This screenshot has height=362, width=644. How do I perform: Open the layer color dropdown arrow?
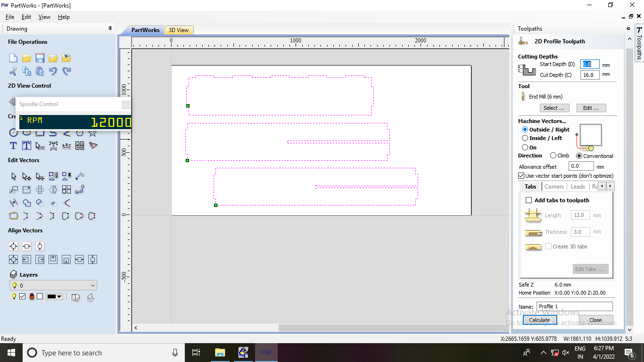pyautogui.click(x=59, y=296)
